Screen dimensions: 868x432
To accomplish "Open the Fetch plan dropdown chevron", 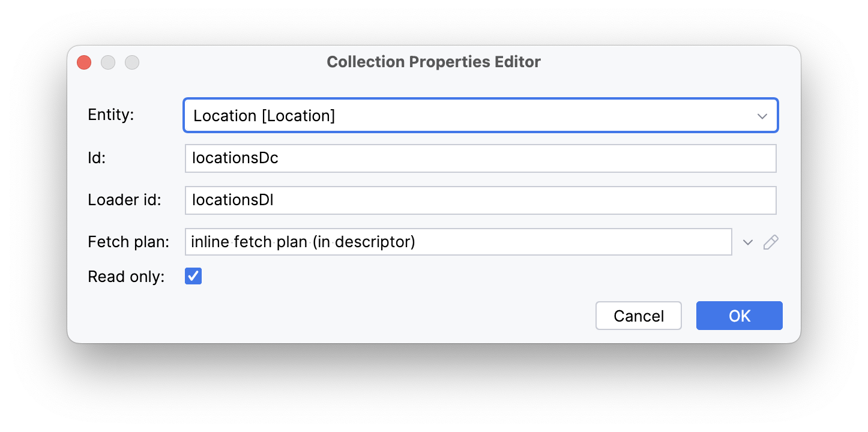I will (x=747, y=242).
